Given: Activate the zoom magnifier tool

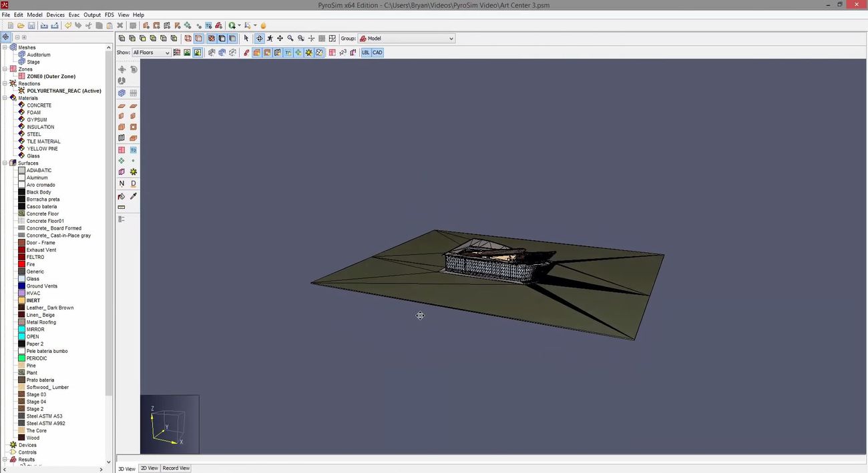Looking at the screenshot, I should point(290,39).
